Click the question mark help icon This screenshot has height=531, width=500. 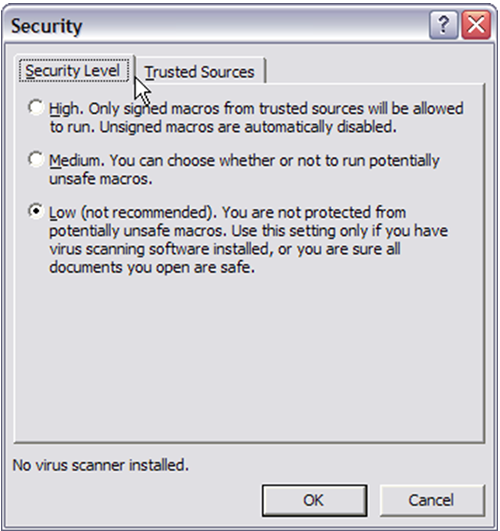point(443,25)
